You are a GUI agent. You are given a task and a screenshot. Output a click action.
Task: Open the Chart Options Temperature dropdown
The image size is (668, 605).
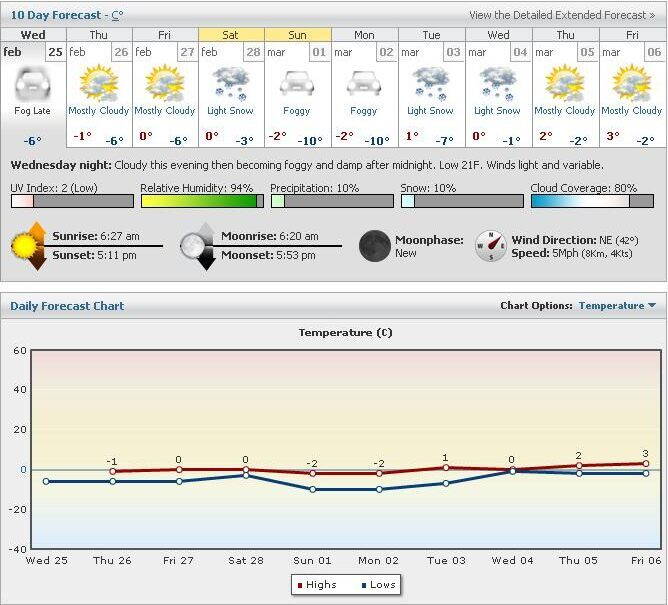pos(617,306)
